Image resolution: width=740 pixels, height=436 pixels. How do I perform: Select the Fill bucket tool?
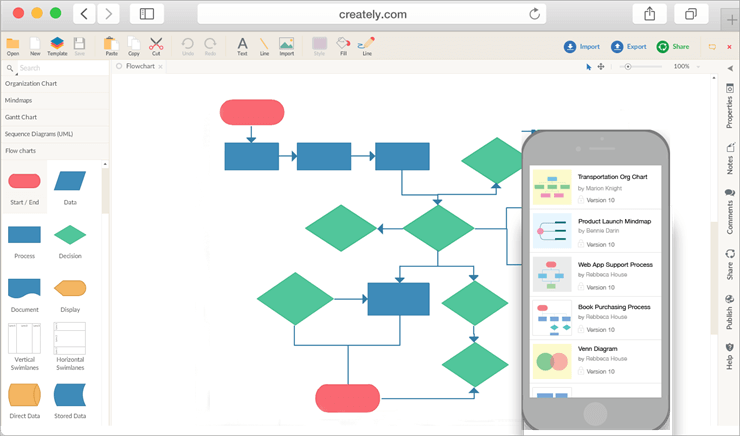pyautogui.click(x=343, y=46)
